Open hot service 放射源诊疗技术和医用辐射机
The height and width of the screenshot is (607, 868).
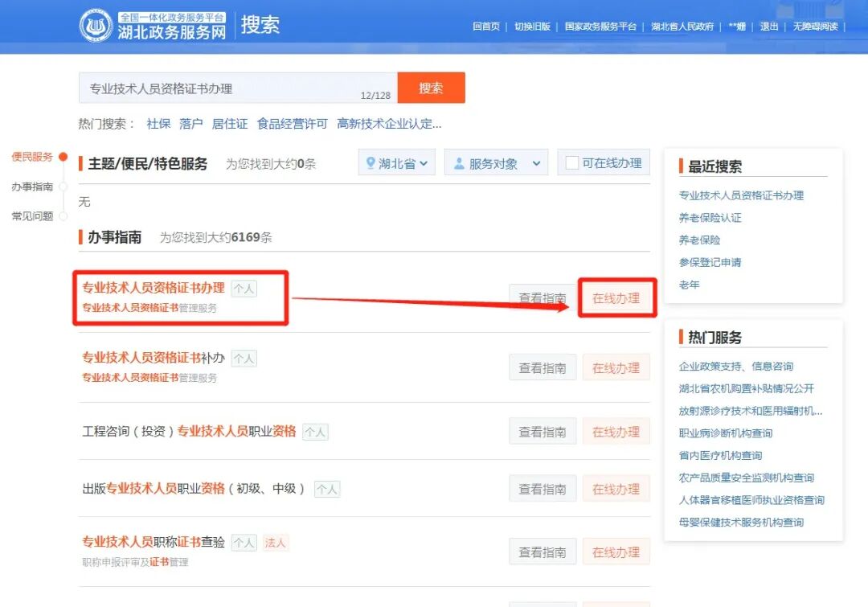[751, 411]
